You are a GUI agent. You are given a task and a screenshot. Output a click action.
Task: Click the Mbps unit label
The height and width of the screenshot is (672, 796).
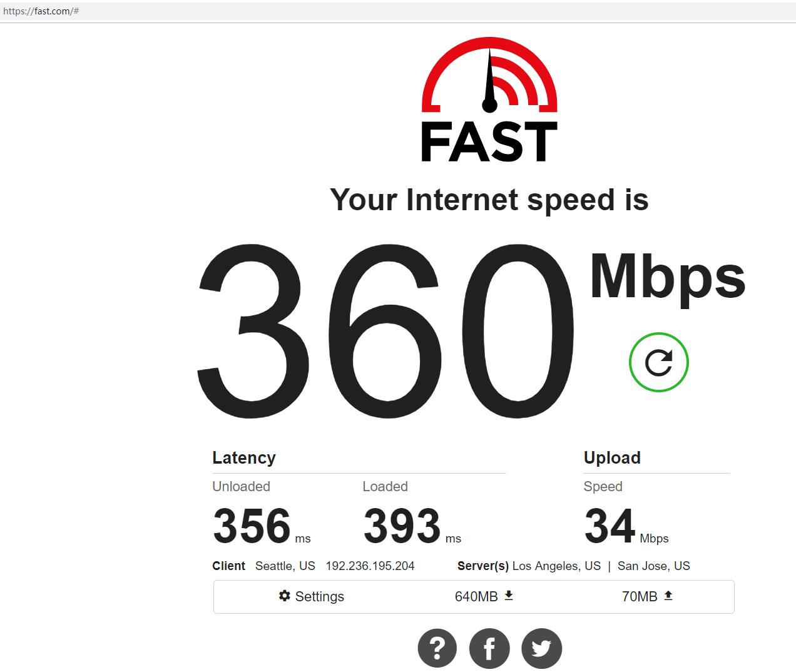668,277
